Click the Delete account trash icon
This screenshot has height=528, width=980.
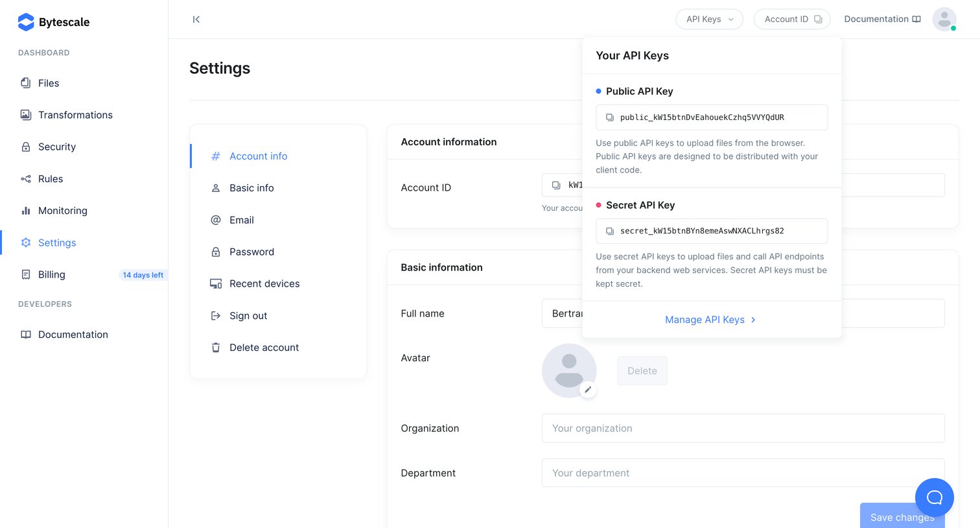(x=216, y=348)
